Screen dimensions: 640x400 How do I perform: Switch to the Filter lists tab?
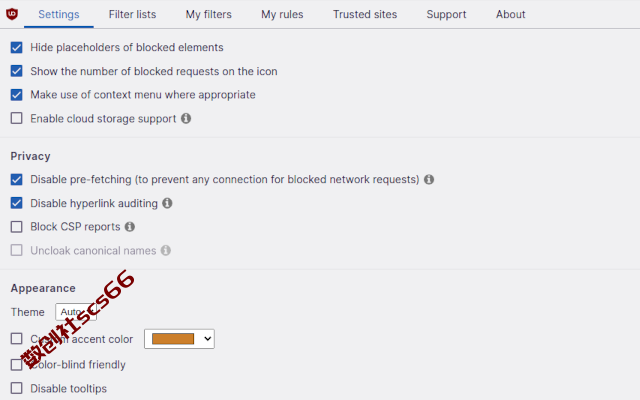(132, 14)
